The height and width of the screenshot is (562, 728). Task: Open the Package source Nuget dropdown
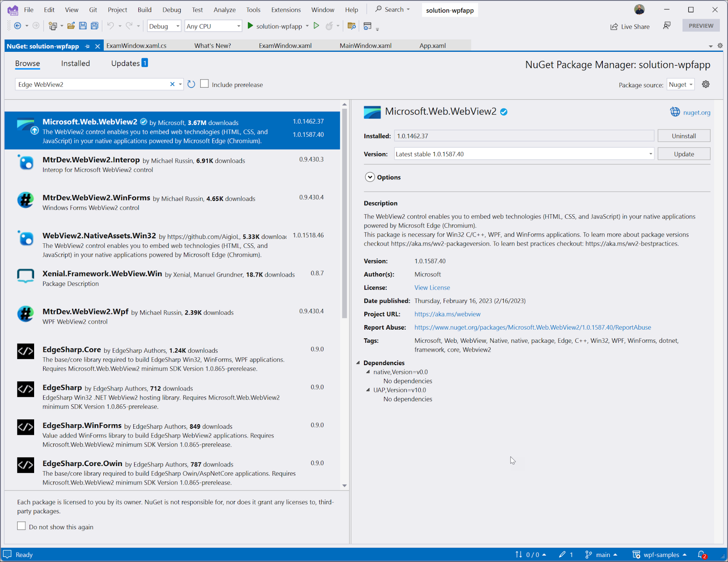click(x=681, y=85)
